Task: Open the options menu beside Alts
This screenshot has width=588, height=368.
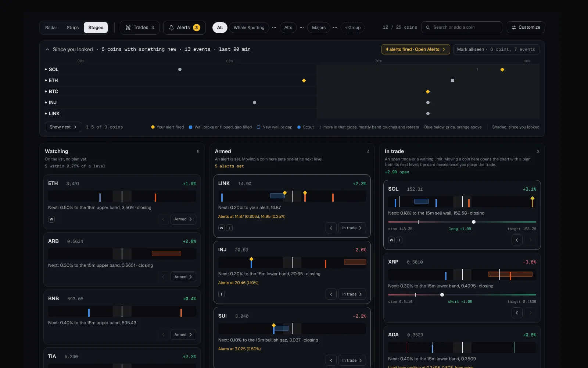Action: (x=302, y=28)
